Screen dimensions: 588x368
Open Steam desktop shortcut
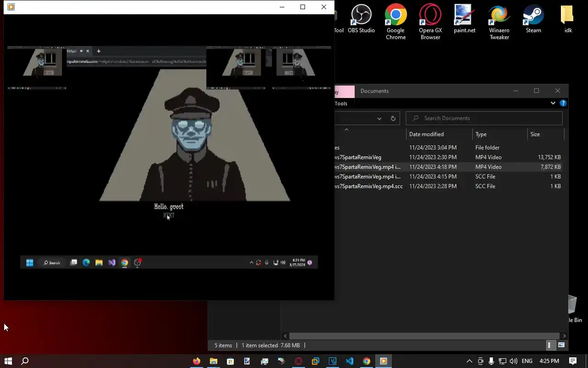533,19
